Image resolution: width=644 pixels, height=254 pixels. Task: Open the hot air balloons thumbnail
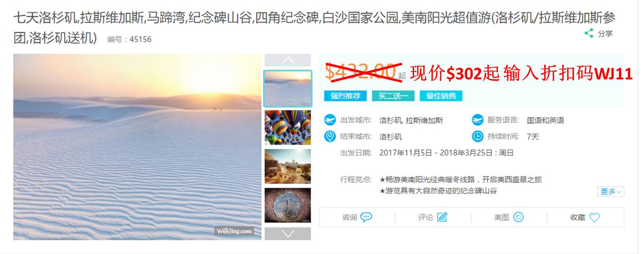[288, 127]
